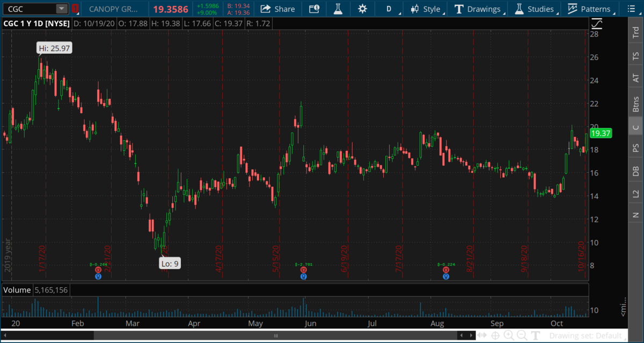Open the Style dropdown menu

426,9
